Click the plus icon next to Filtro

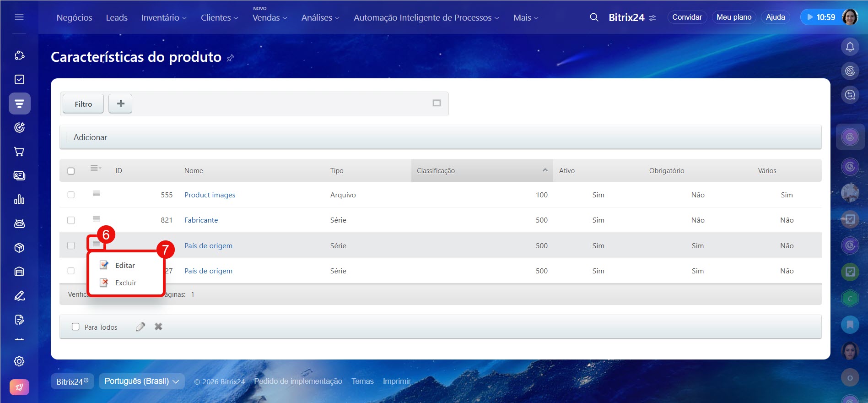tap(120, 103)
